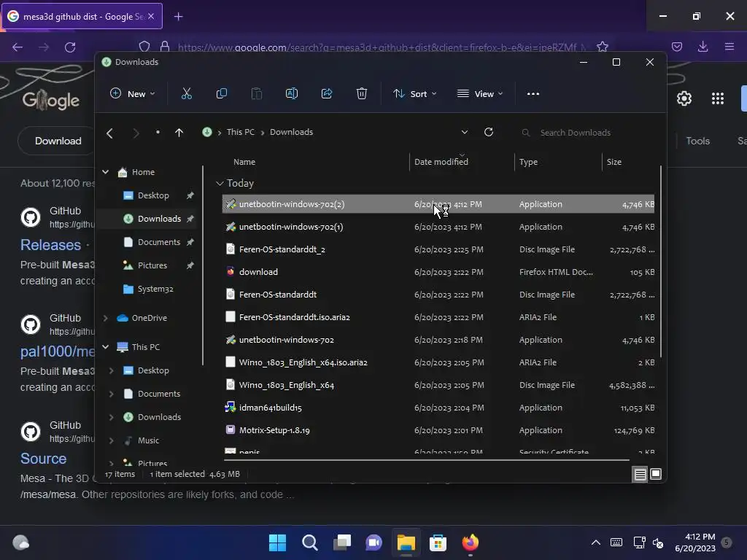Expand Documents under This PC
Viewport: 747px width, 560px height.
coord(111,394)
